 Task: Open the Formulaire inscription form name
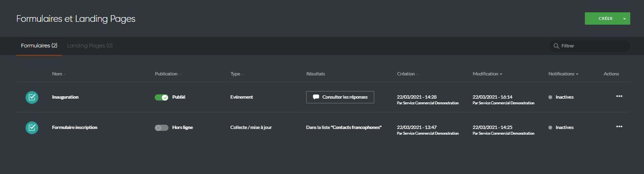[75, 128]
